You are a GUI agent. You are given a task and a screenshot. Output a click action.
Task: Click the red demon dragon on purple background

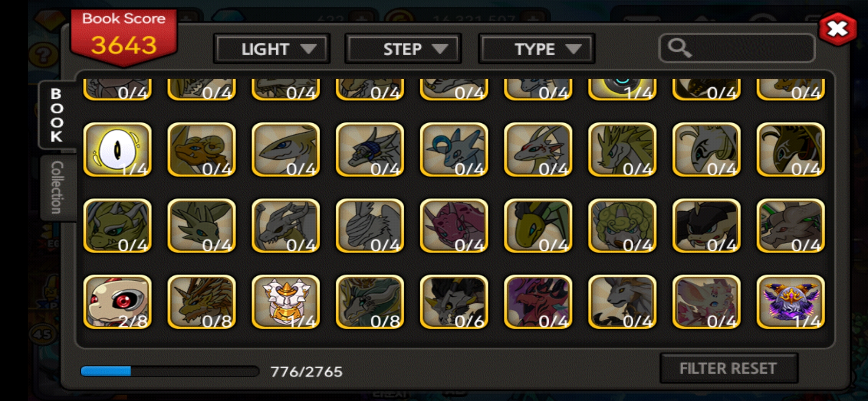coord(538,302)
